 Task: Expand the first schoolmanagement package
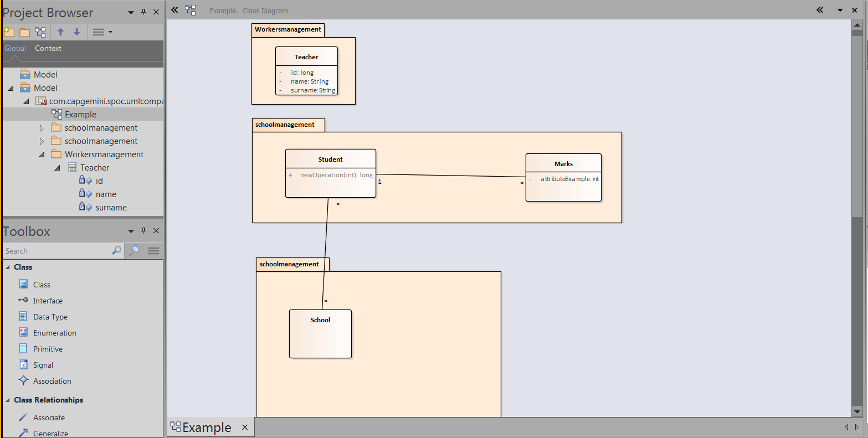pyautogui.click(x=42, y=128)
